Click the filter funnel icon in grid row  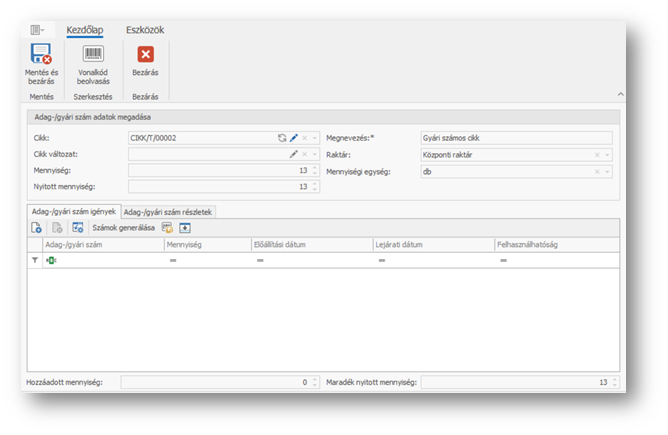tap(35, 260)
